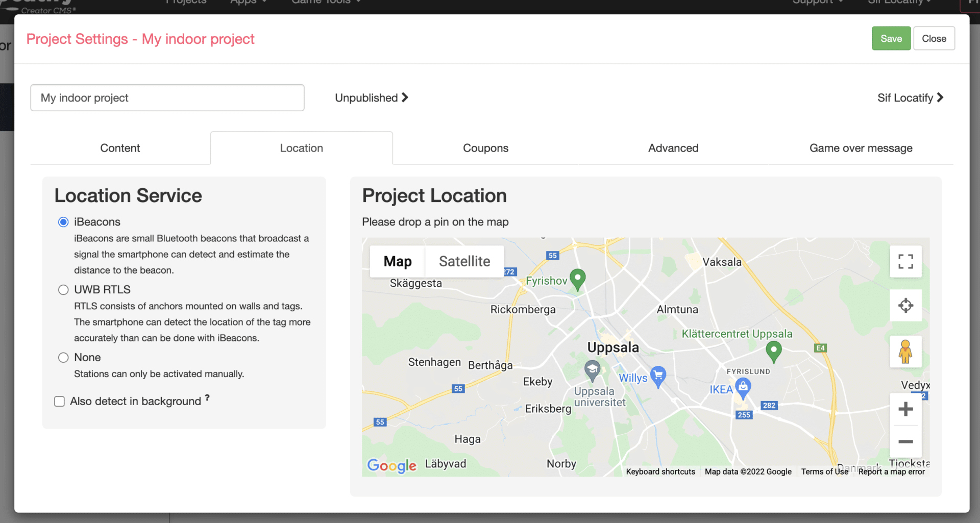Image resolution: width=980 pixels, height=523 pixels.
Task: Zoom out on the map with minus icon
Action: coord(905,442)
